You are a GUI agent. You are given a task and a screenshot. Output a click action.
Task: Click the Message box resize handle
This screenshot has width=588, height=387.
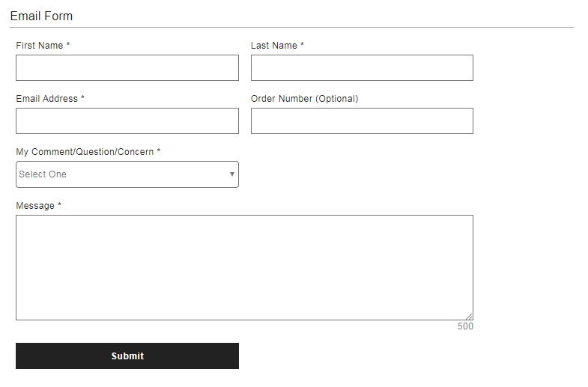[469, 317]
